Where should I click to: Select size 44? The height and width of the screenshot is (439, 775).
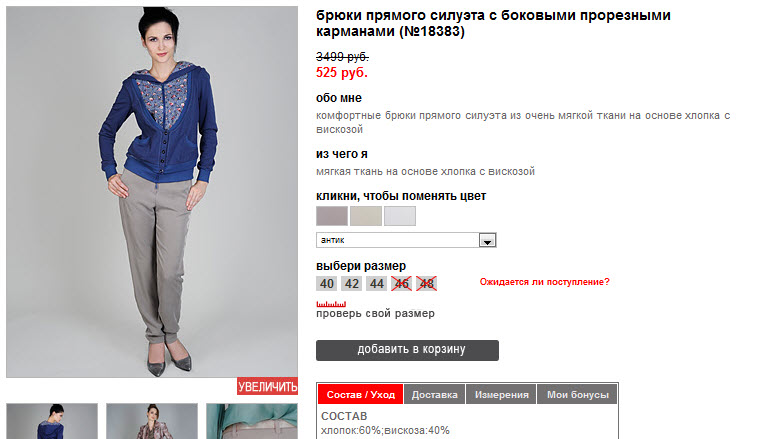tap(376, 283)
